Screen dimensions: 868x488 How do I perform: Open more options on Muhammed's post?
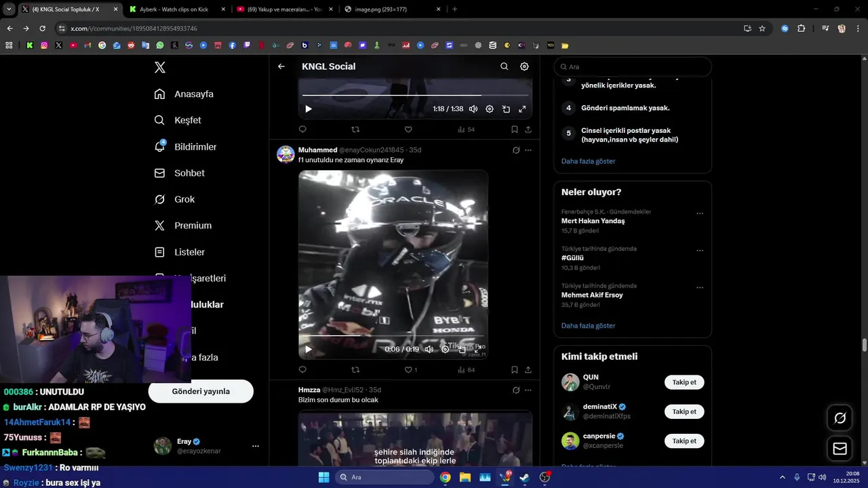click(x=528, y=150)
